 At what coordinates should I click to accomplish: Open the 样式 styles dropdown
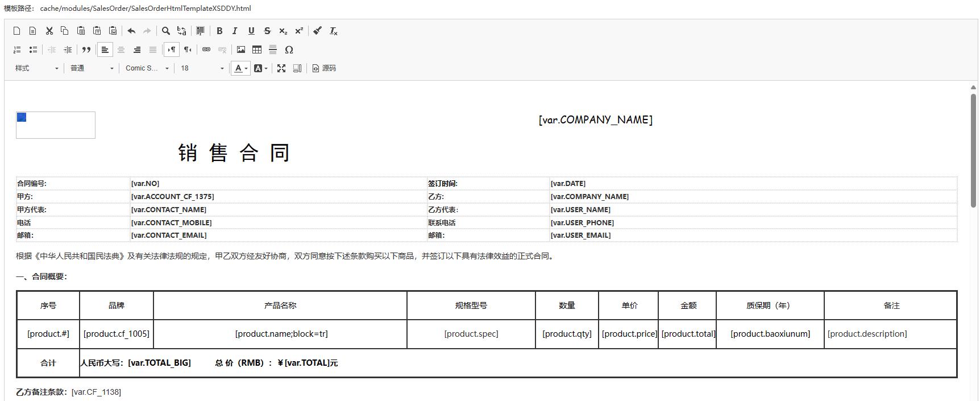coord(36,68)
